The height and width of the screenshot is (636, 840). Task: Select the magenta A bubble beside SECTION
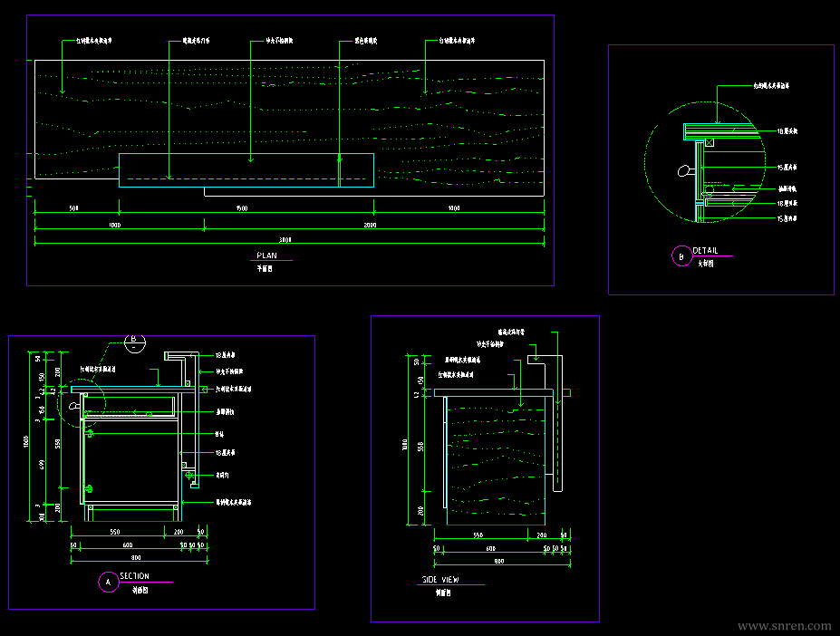pos(109,582)
